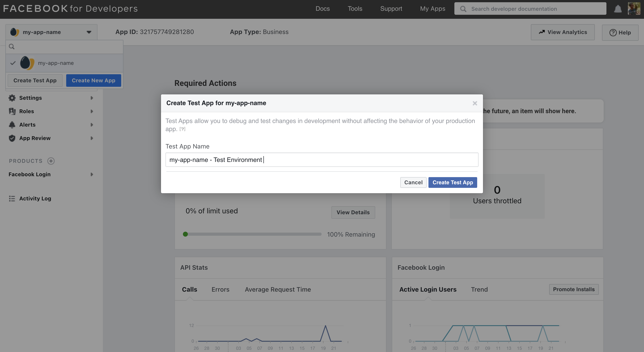This screenshot has height=352, width=644.
Task: Select my-app-name in the app list
Action: (x=55, y=63)
